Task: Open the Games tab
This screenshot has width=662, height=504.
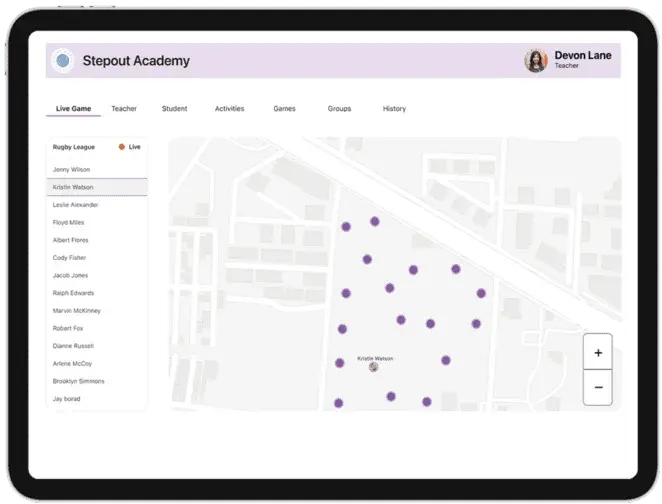Action: coord(284,109)
